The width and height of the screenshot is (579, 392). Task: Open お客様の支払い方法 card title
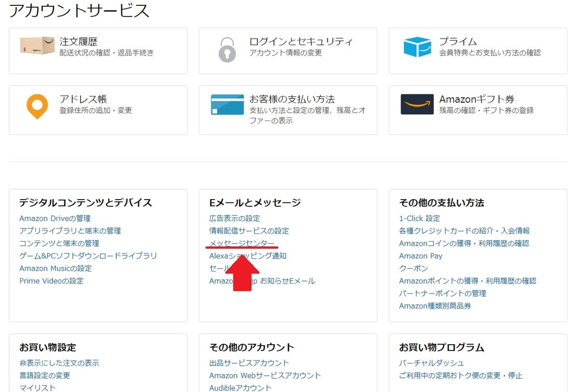(292, 99)
